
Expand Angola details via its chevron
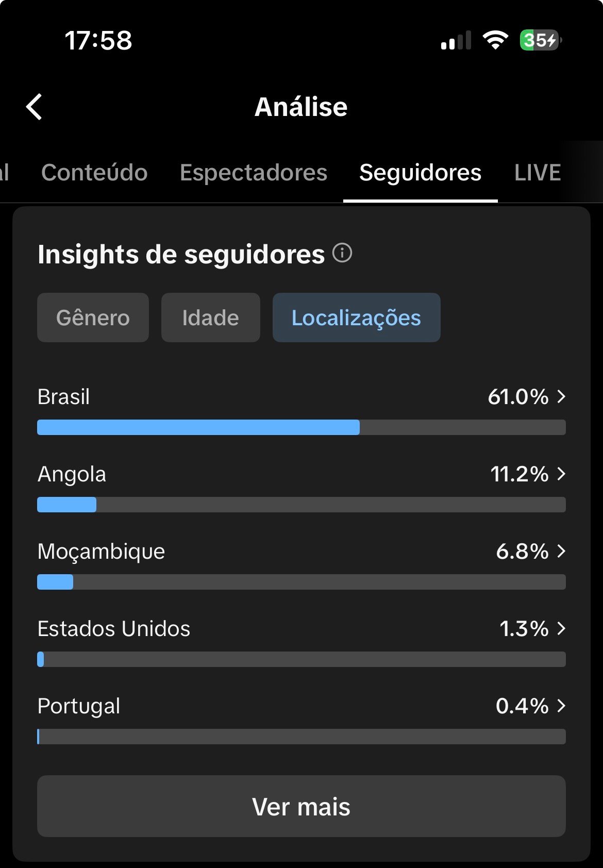[562, 474]
